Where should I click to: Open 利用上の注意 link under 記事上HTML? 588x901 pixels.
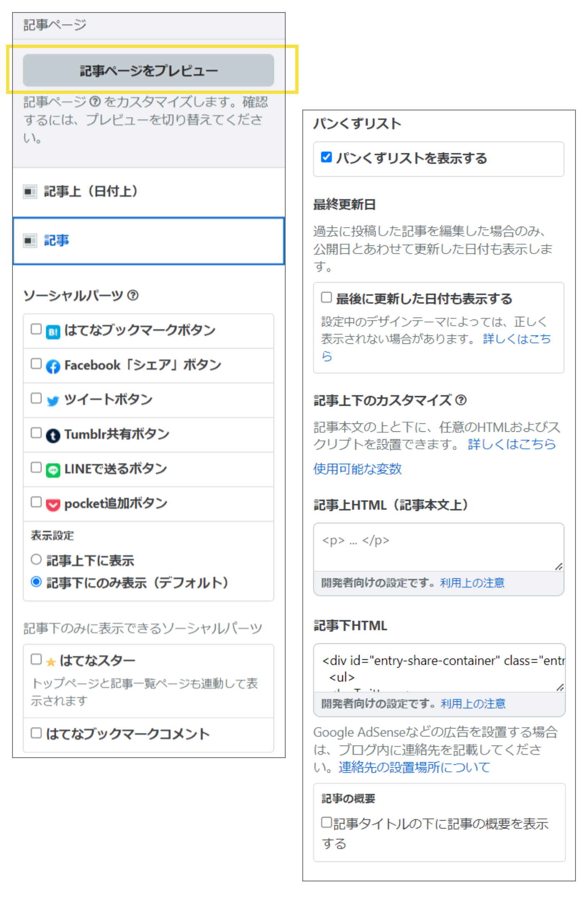pos(472,583)
